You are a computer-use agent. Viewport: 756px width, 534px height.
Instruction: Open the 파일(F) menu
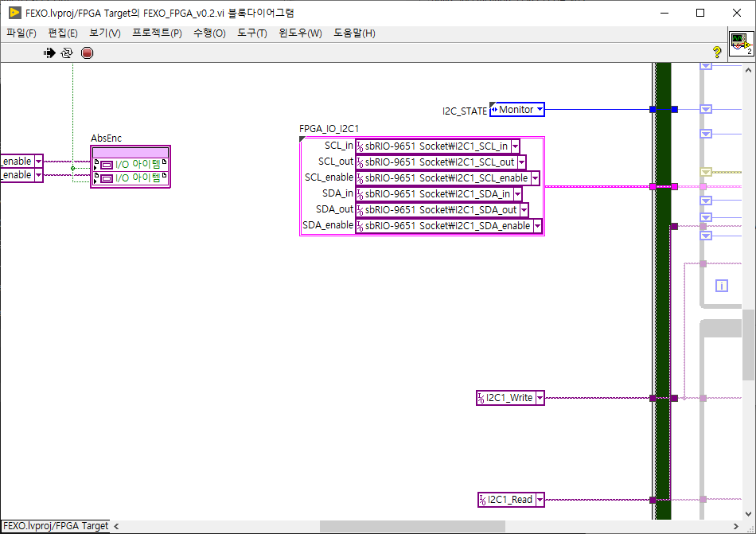coord(21,33)
